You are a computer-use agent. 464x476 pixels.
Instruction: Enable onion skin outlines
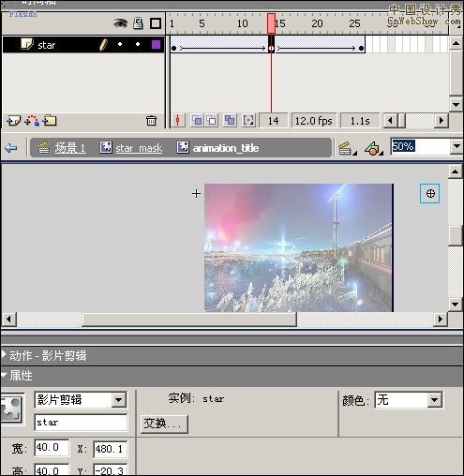(212, 121)
